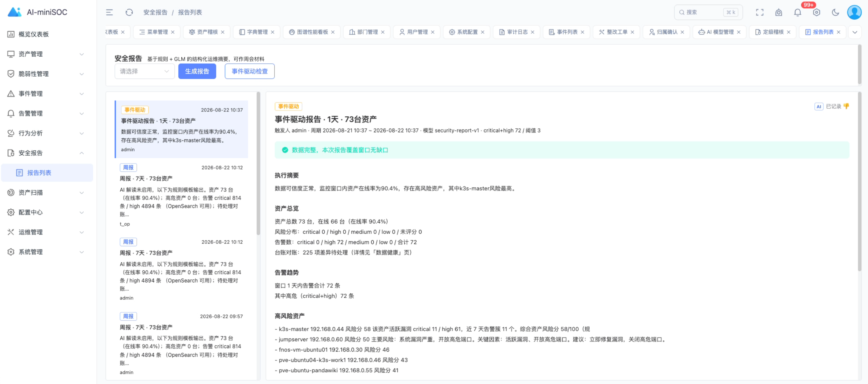The image size is (868, 384).
Task: Click the 安全报告 breadcrumb link
Action: (155, 13)
